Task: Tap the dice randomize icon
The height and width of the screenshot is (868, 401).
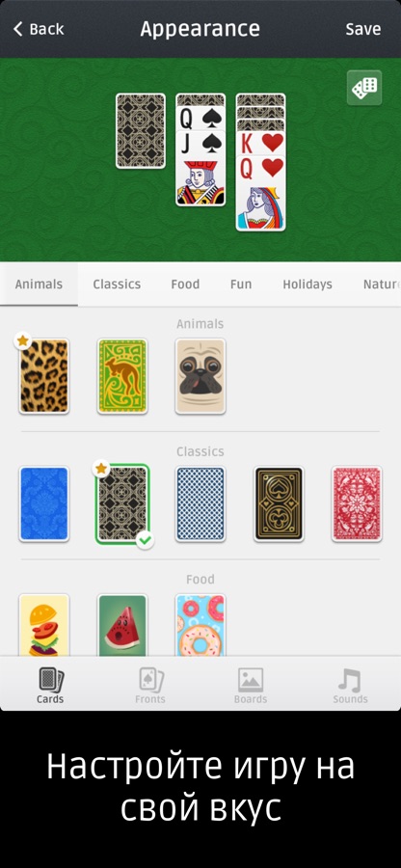Action: coord(364,88)
